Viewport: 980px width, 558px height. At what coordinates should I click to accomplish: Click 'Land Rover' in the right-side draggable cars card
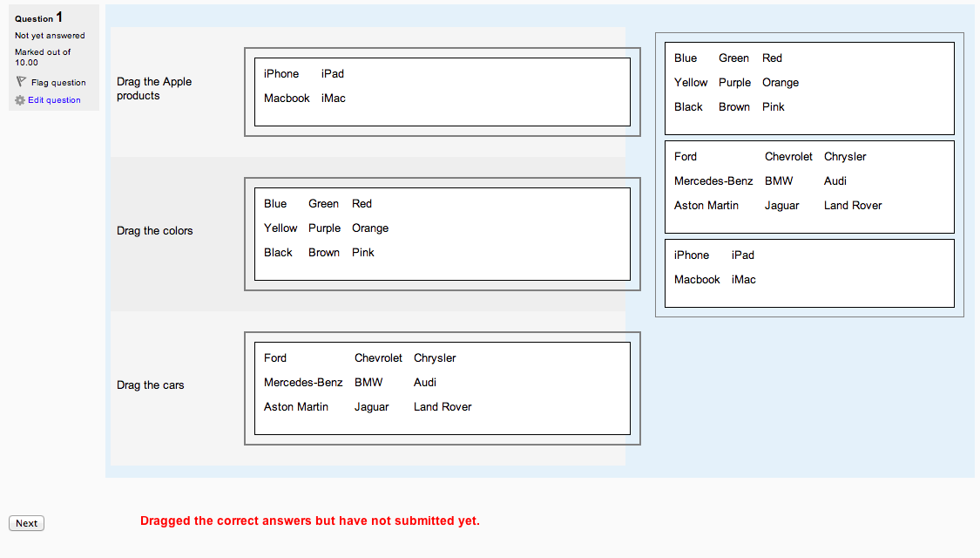click(853, 206)
